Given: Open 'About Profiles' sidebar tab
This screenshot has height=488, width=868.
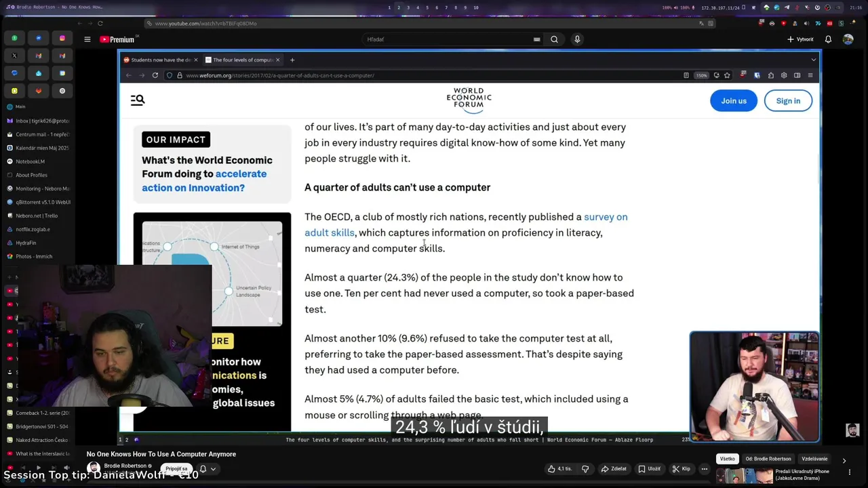Looking at the screenshot, I should 39,175.
